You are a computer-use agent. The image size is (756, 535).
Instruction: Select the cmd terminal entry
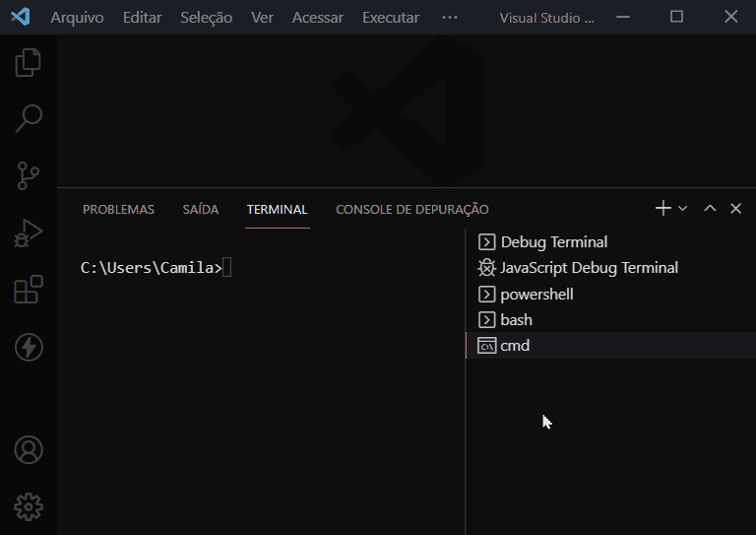point(610,346)
